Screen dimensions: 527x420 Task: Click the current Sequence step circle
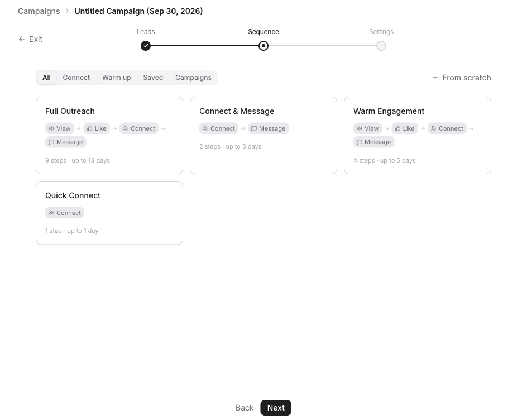[263, 46]
